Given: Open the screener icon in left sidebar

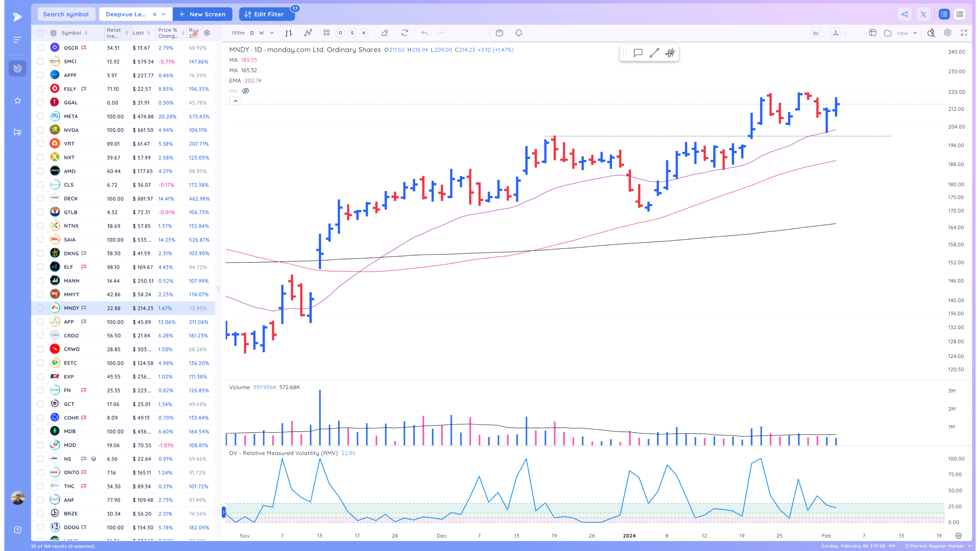Looking at the screenshot, I should [x=17, y=69].
